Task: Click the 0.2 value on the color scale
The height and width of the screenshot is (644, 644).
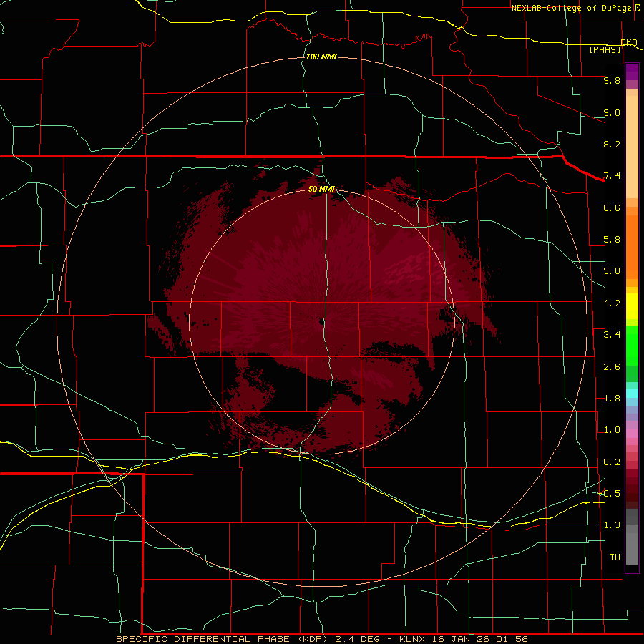Action: (x=612, y=462)
